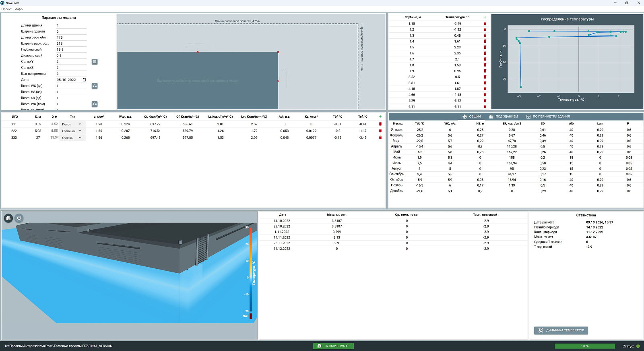644x351 pixels.
Task: Edit the Глубина свай value field
Action: [71, 50]
